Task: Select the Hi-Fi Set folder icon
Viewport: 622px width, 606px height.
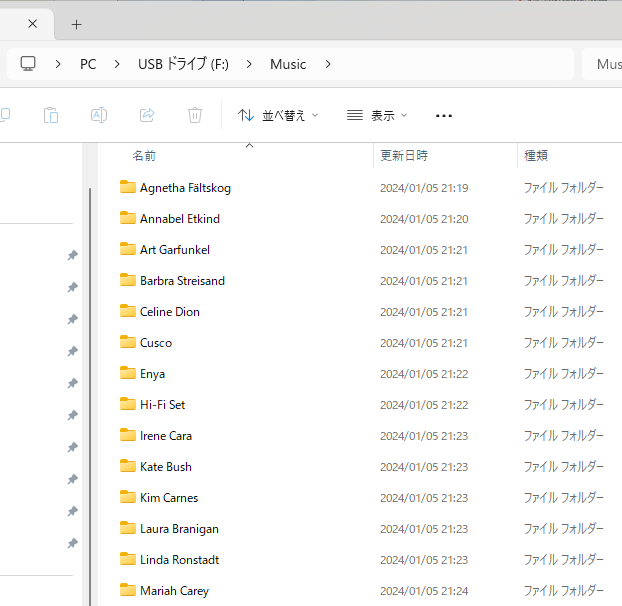Action: [x=128, y=404]
